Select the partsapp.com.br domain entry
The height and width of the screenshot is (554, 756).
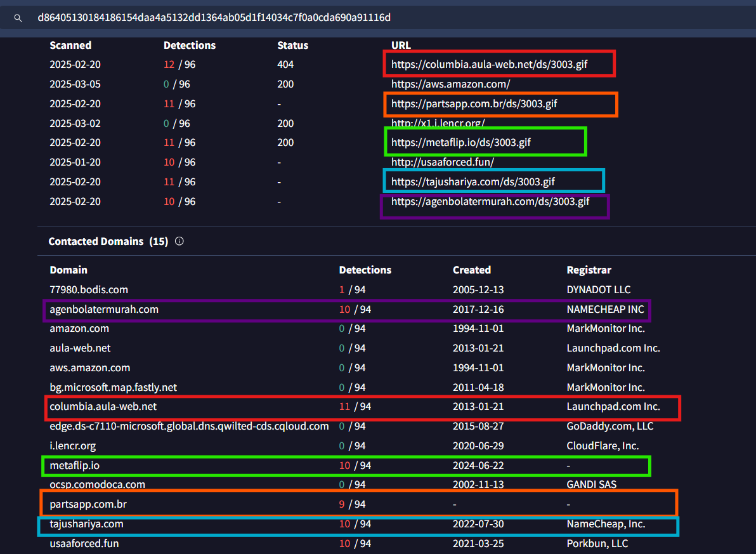click(x=88, y=505)
